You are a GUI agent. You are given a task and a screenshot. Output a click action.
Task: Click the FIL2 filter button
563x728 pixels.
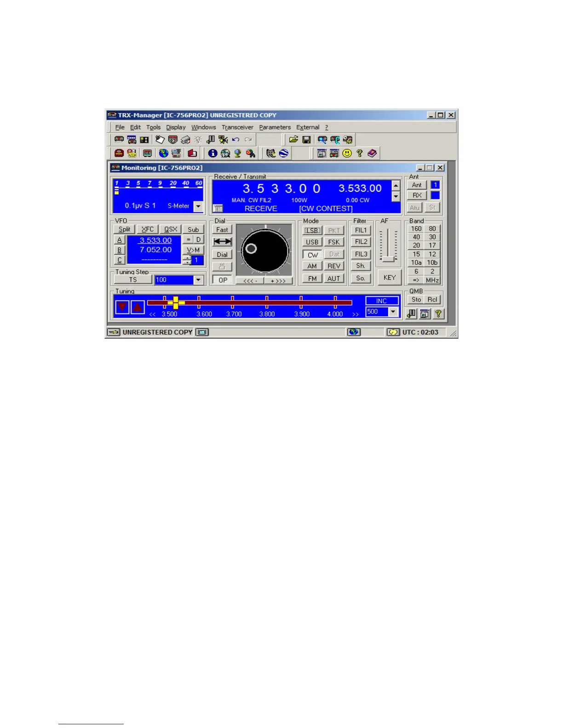[361, 242]
